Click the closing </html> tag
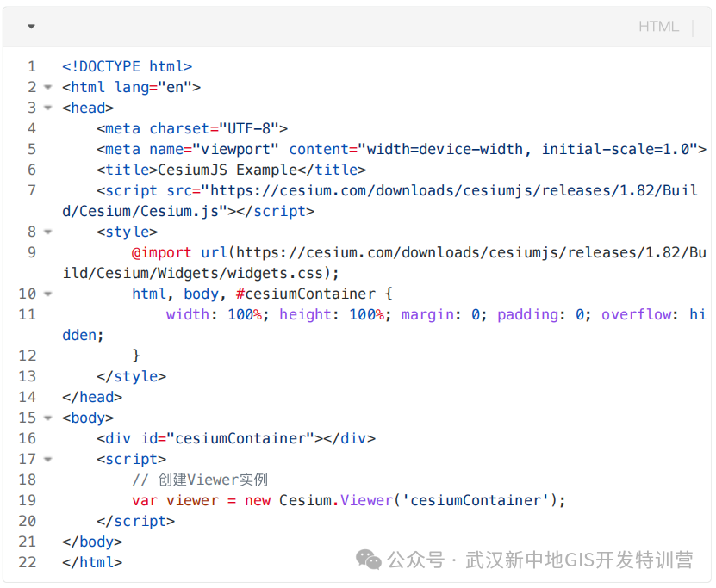Screen dimensions: 716x588 [x=92, y=562]
